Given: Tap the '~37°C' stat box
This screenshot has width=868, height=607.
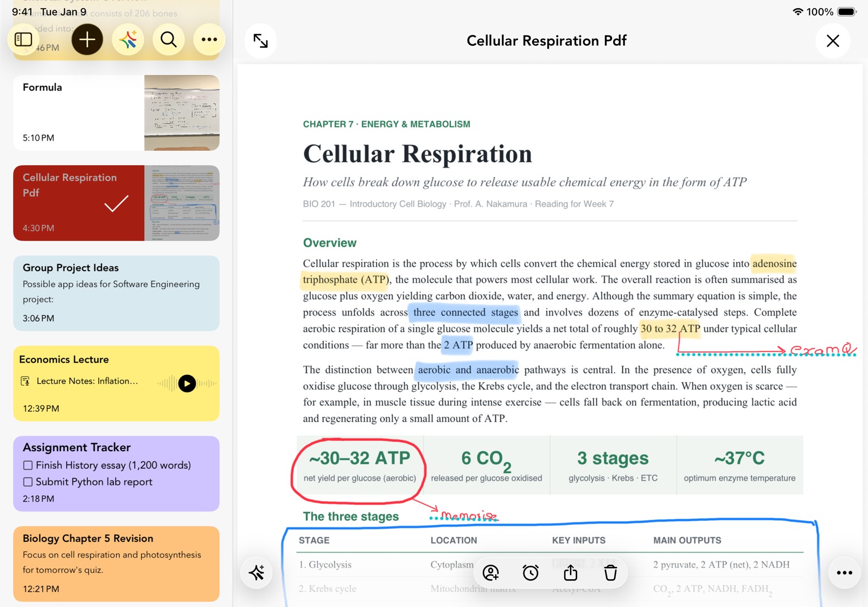Looking at the screenshot, I should (x=740, y=465).
